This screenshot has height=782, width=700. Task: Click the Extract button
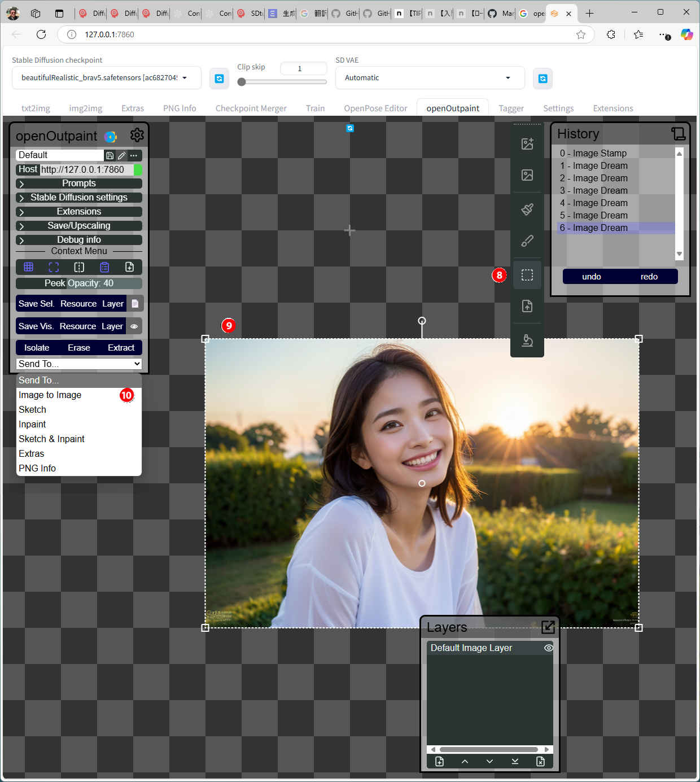click(121, 348)
